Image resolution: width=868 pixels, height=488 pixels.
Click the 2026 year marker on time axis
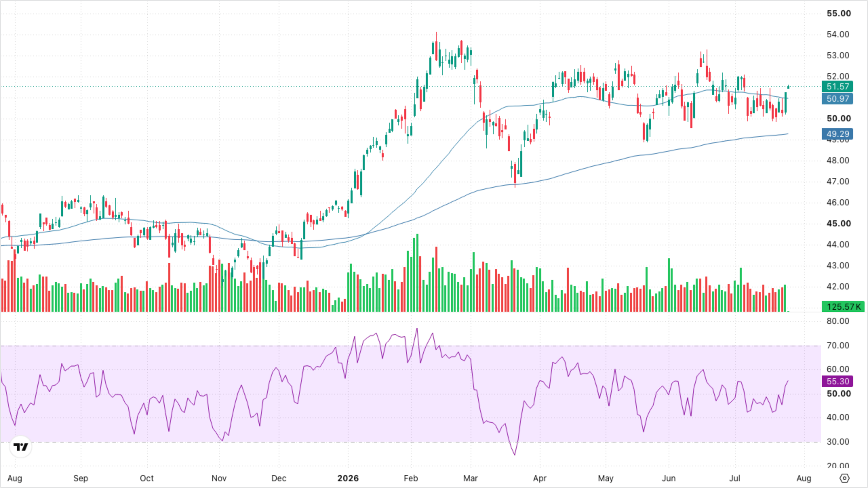348,478
